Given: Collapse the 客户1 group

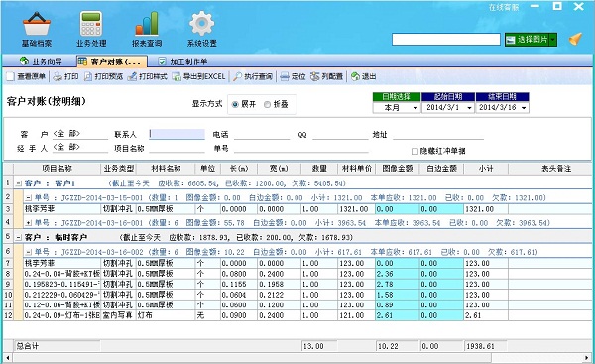Looking at the screenshot, I should 18,183.
